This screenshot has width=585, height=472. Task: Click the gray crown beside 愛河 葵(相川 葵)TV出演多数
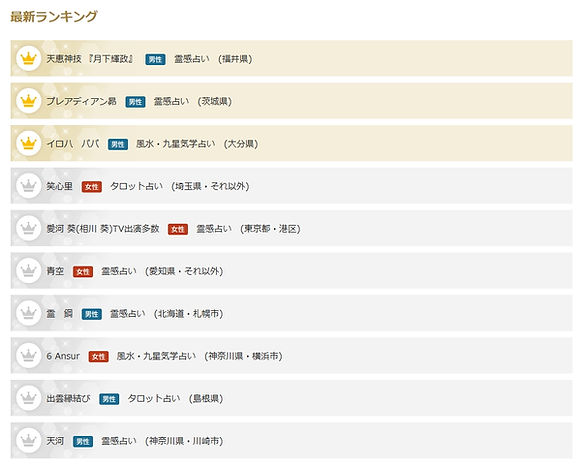click(29, 228)
